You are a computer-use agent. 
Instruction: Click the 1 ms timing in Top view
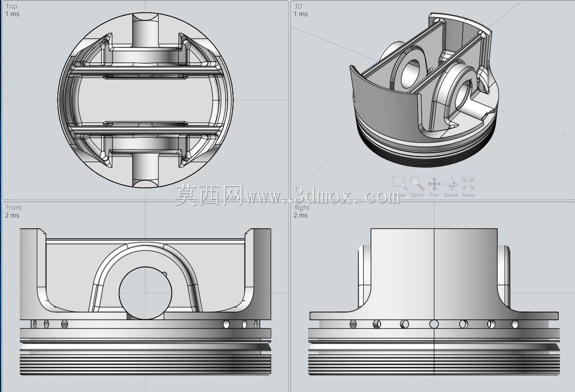12,14
